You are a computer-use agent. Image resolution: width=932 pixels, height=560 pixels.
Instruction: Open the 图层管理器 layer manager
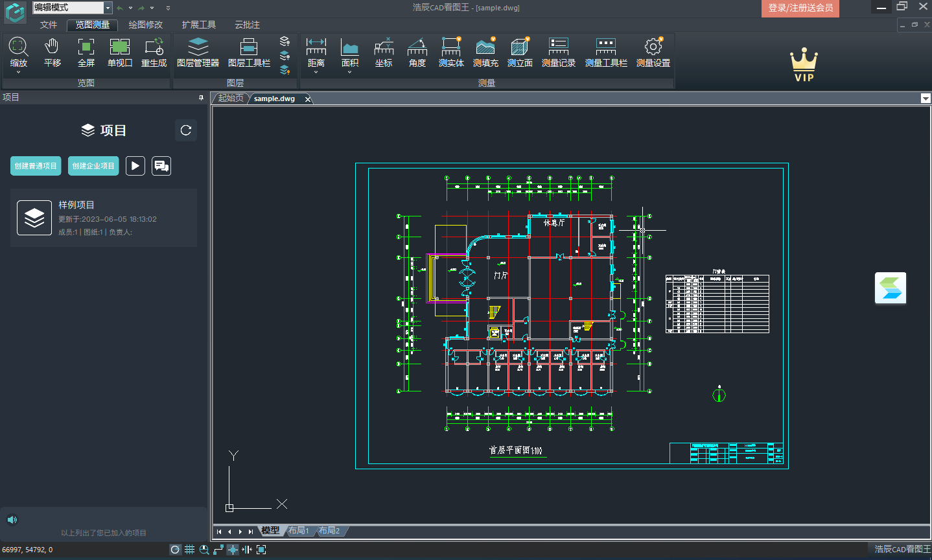click(x=198, y=52)
